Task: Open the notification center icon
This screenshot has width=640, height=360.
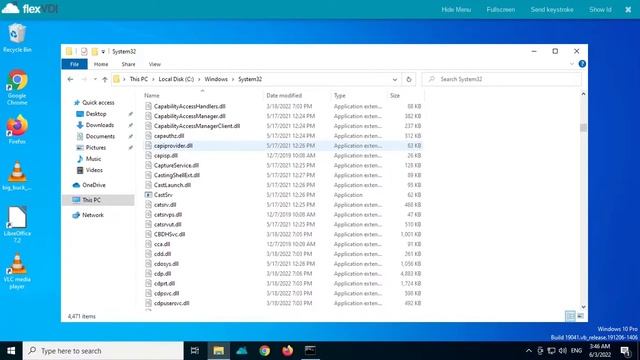Action: [625, 351]
